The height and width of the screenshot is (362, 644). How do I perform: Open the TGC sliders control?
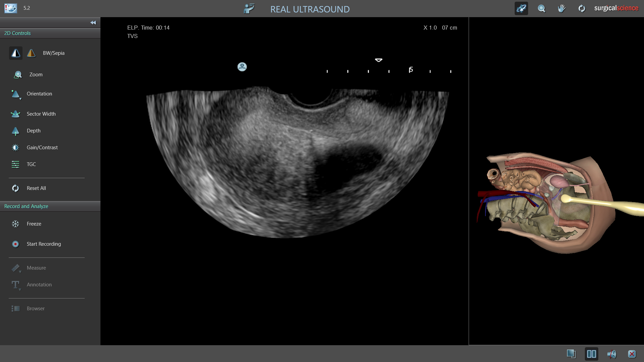point(16,164)
